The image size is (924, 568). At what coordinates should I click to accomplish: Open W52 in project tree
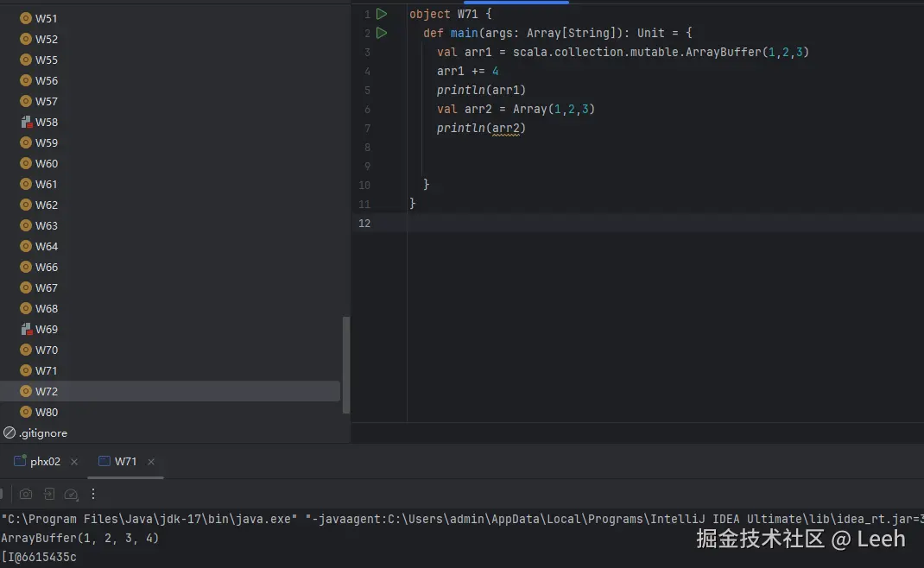pos(46,40)
